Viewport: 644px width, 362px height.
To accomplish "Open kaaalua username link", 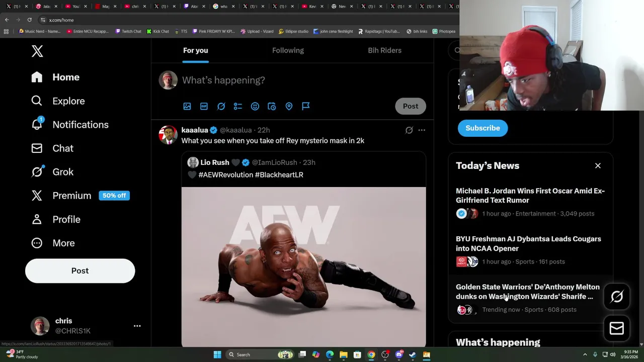I will pyautogui.click(x=195, y=130).
